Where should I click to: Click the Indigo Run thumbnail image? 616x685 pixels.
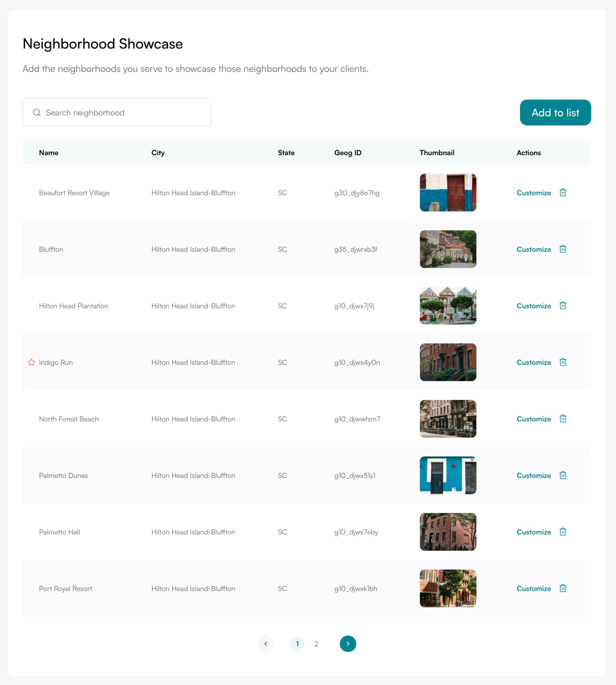[x=448, y=362]
